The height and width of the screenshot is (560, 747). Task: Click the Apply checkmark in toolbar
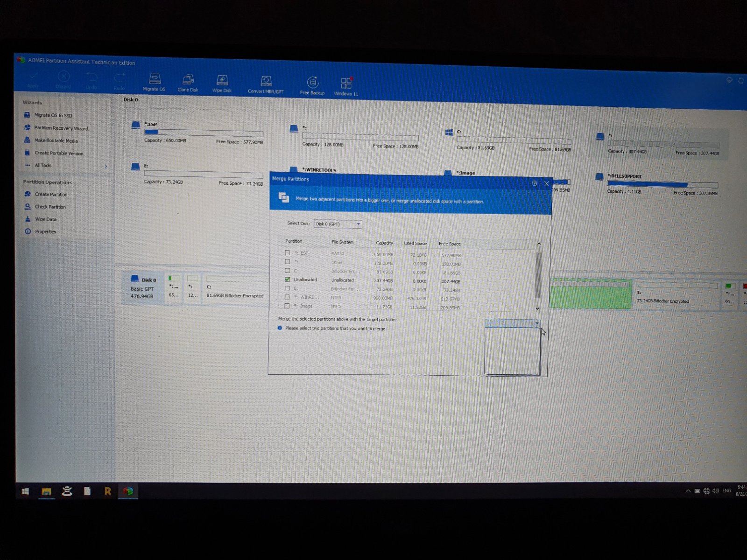click(x=33, y=79)
